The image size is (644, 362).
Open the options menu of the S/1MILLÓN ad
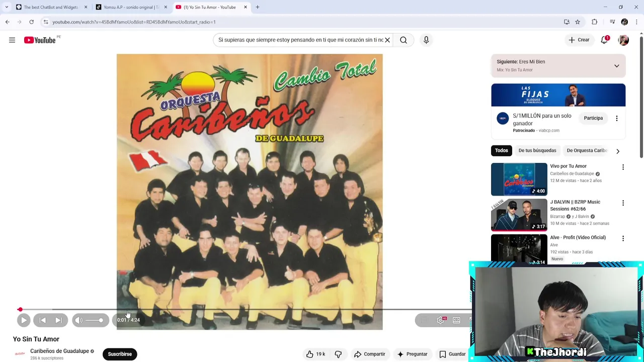[617, 118]
